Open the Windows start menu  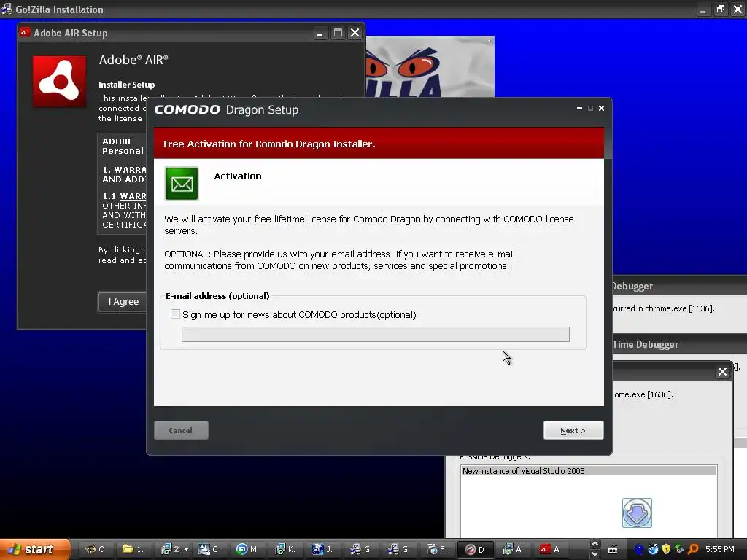pos(34,549)
